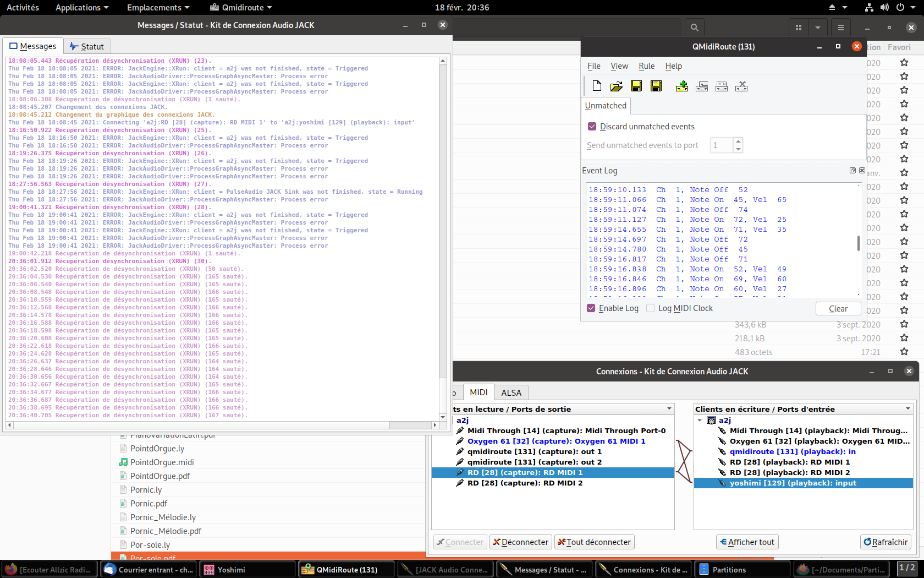Disable the Enable Log checkbox
The height and width of the screenshot is (578, 924).
click(591, 308)
